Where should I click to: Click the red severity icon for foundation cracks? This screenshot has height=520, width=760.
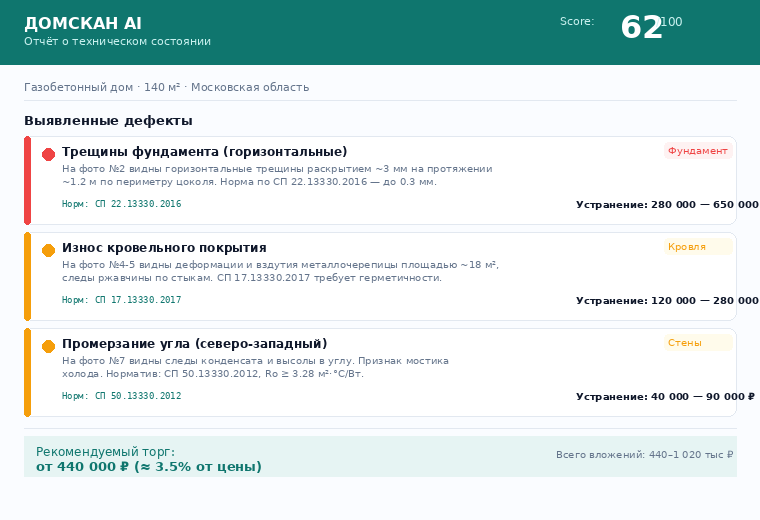(x=48, y=155)
